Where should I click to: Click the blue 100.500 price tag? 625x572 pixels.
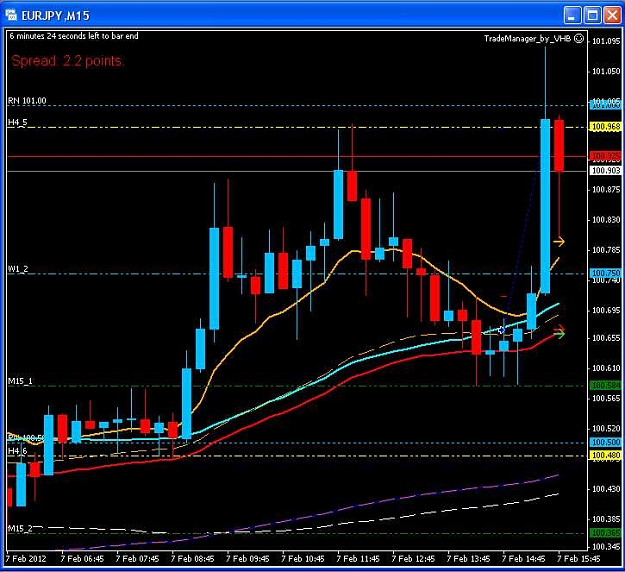(605, 442)
